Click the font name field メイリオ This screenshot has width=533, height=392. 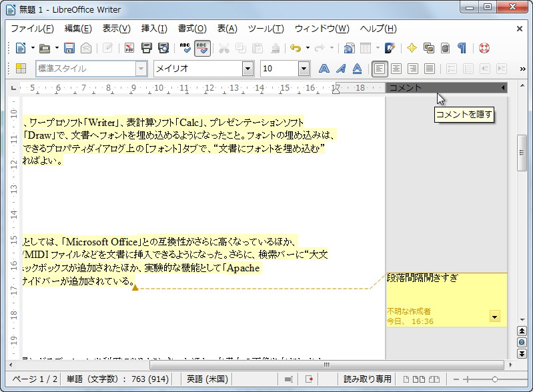198,69
